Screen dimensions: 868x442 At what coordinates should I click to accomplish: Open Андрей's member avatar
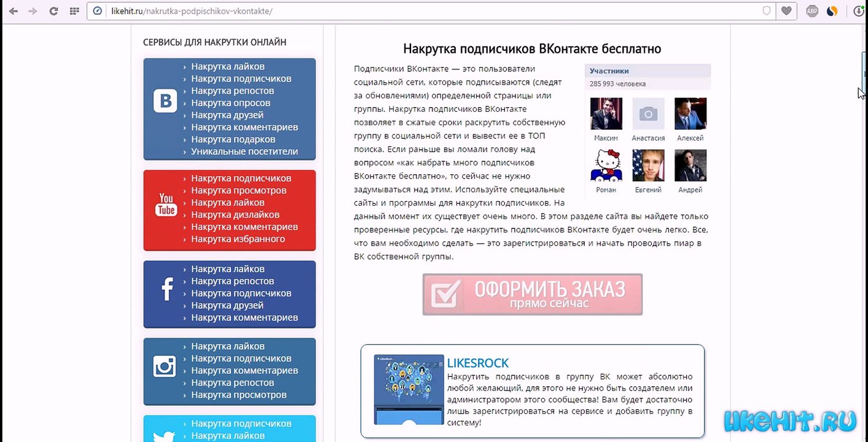[690, 165]
